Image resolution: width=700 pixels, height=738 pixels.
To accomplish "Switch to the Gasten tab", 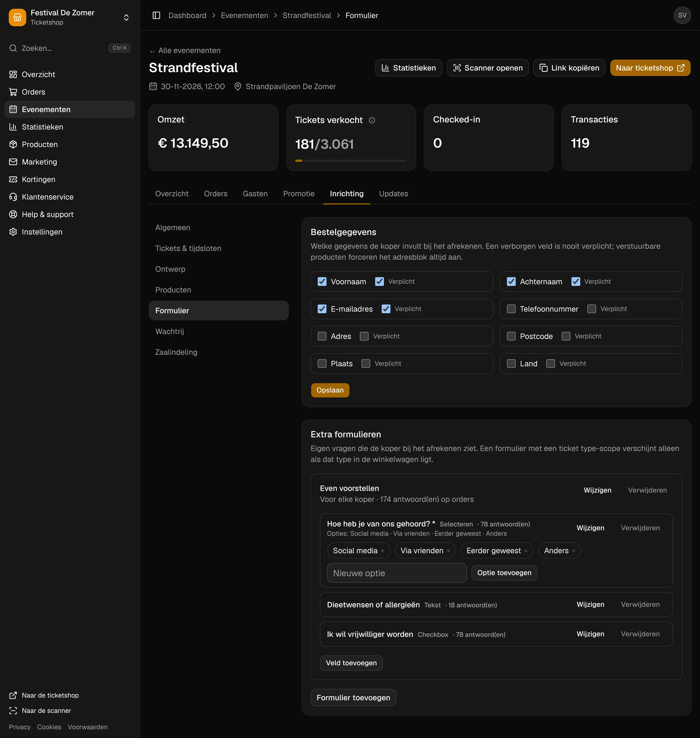I will pos(255,194).
